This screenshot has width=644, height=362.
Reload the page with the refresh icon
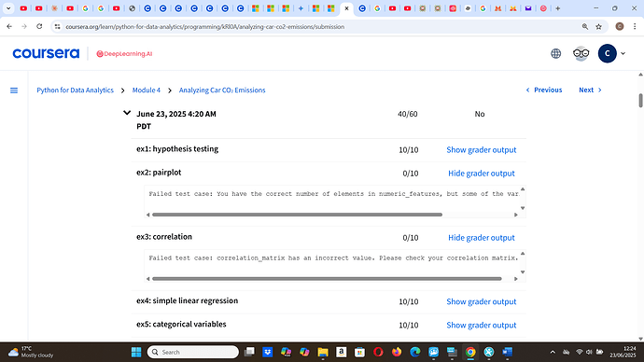tap(39, 27)
